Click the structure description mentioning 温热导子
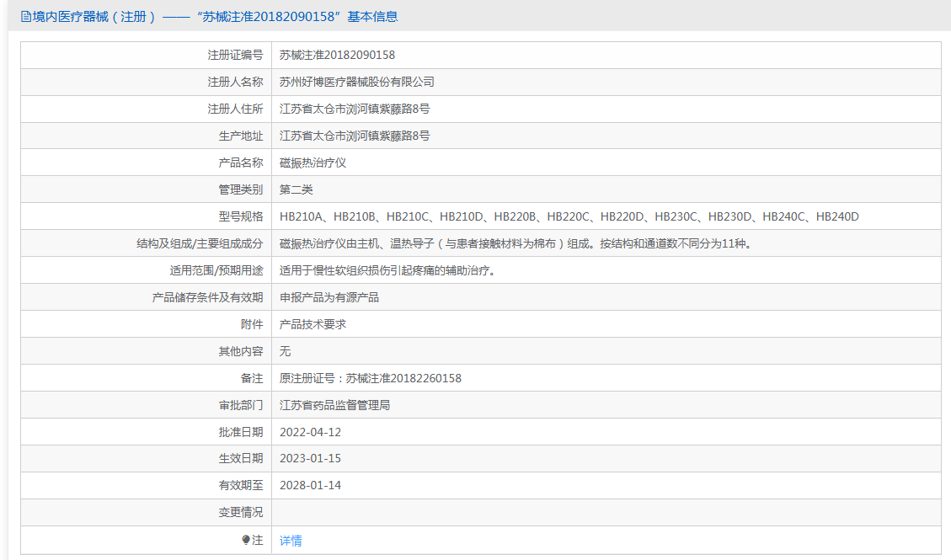Screen dimensions: 951x560 click(x=516, y=243)
